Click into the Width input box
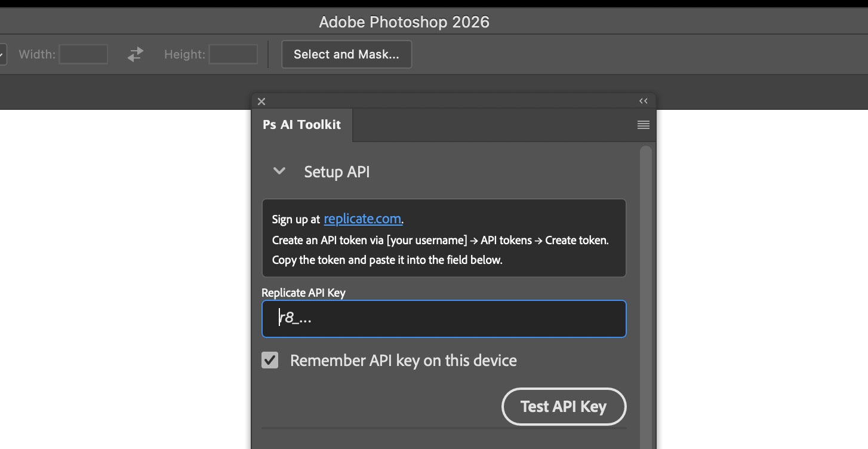The image size is (868, 449). pyautogui.click(x=84, y=54)
